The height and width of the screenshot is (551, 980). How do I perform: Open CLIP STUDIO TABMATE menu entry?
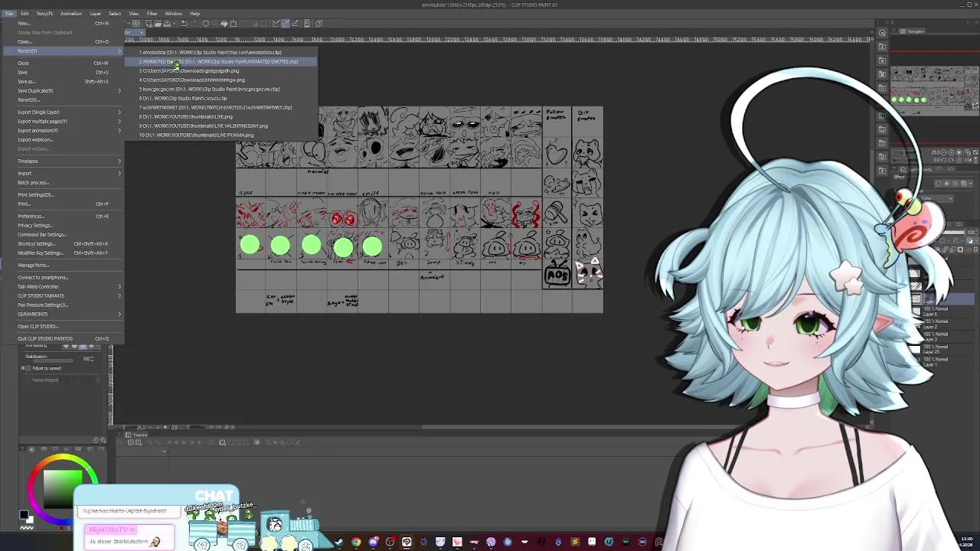click(x=64, y=295)
